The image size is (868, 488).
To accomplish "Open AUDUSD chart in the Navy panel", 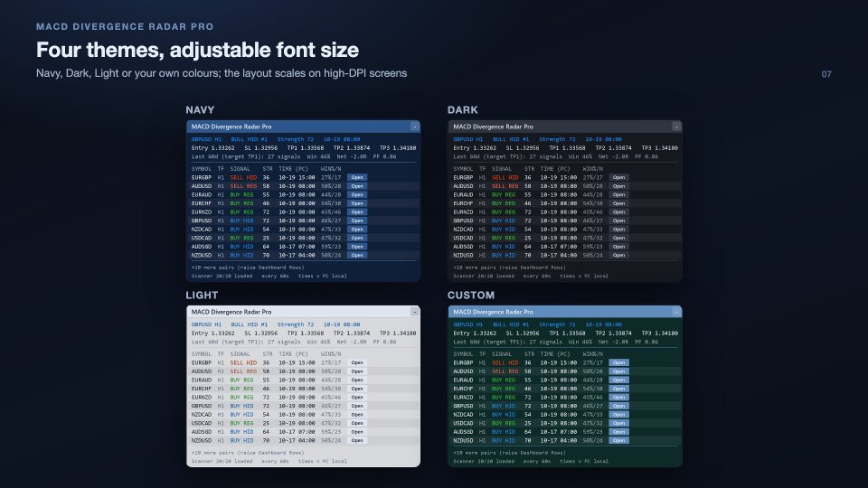I will (x=357, y=186).
